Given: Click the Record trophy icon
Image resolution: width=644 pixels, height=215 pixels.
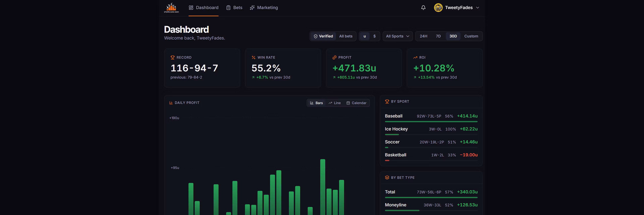Looking at the screenshot, I should click(x=173, y=58).
